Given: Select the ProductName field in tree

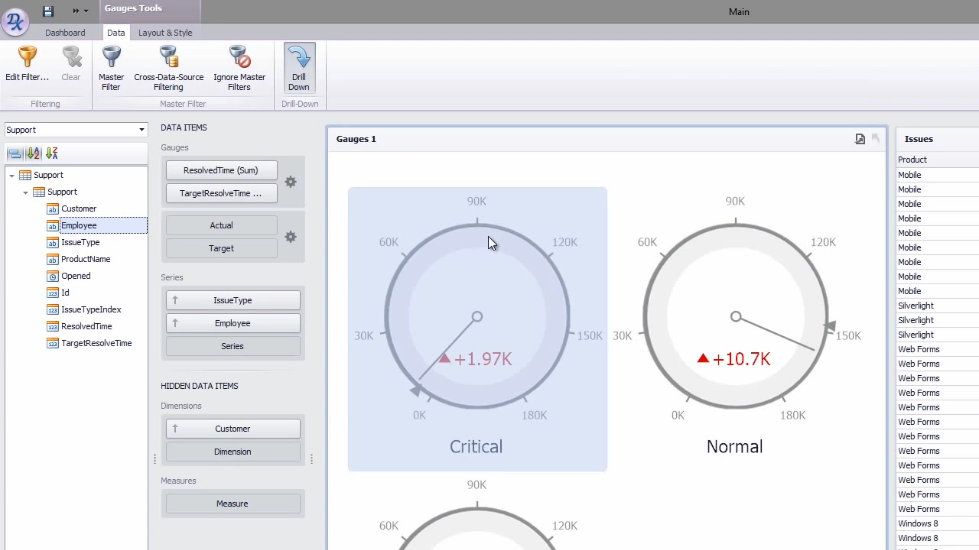Looking at the screenshot, I should coord(86,259).
